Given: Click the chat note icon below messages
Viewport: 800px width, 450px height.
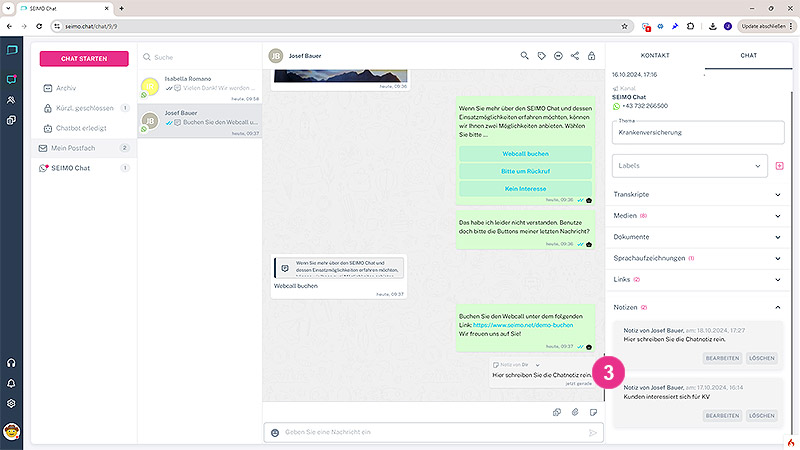Looking at the screenshot, I should click(x=593, y=412).
